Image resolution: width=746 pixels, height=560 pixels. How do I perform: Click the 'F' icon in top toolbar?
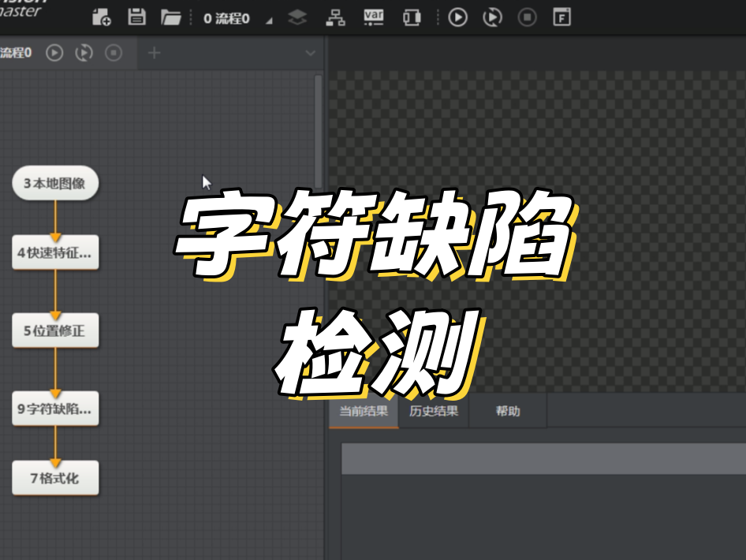561,17
